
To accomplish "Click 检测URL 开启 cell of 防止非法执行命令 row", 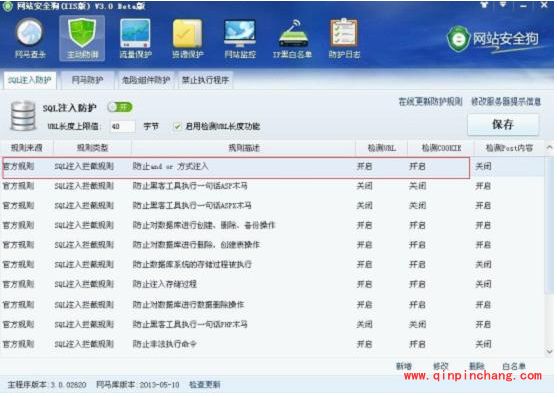I will click(x=364, y=344).
